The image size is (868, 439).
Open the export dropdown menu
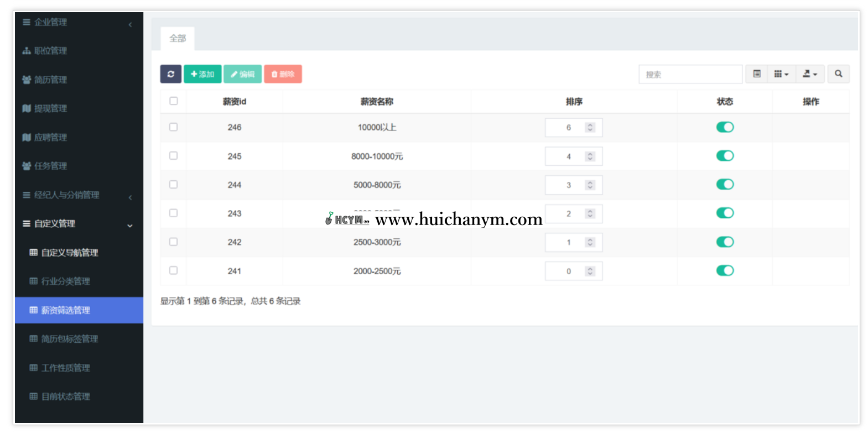point(810,74)
